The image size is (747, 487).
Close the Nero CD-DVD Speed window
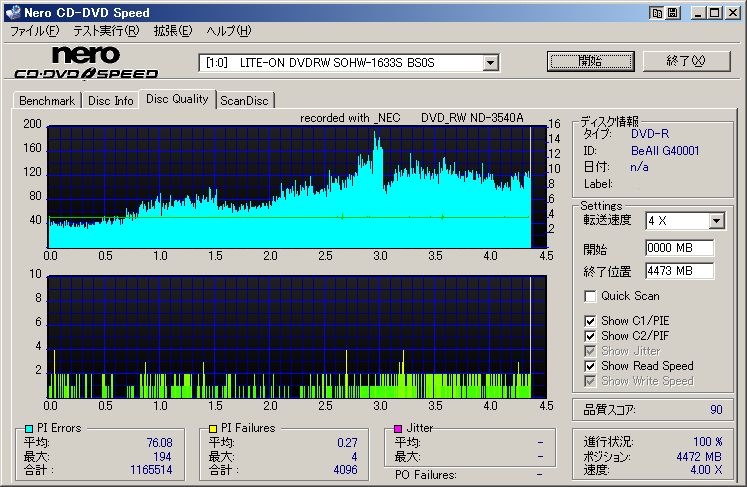point(733,13)
